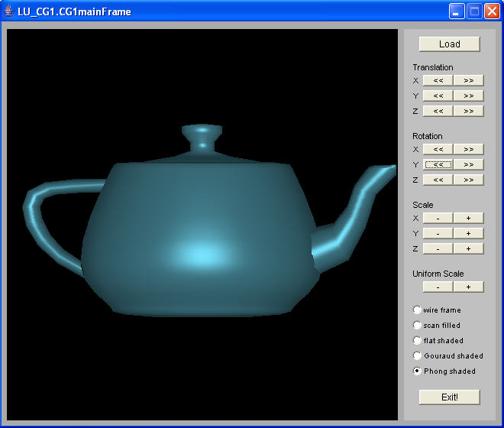The width and height of the screenshot is (504, 428).
Task: Rotate forward around the Z axis
Action: click(468, 180)
